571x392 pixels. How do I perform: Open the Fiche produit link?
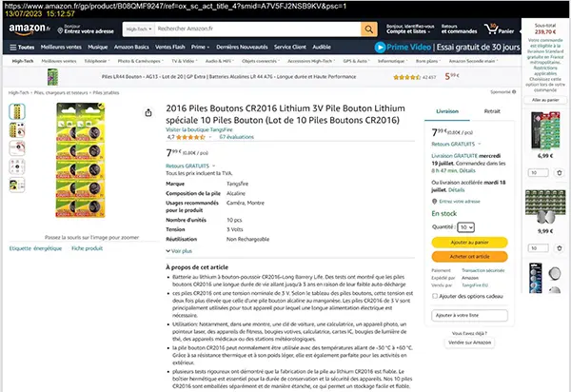[87, 248]
